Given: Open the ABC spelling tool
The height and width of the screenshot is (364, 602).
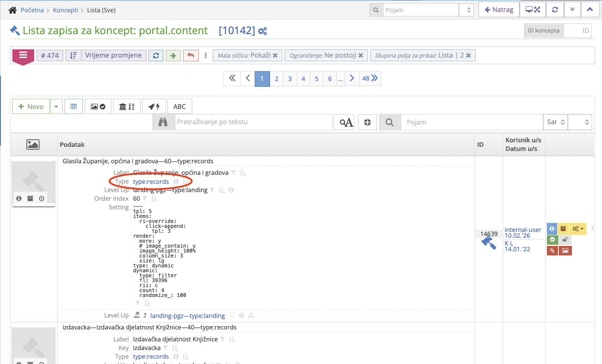Looking at the screenshot, I should point(180,106).
